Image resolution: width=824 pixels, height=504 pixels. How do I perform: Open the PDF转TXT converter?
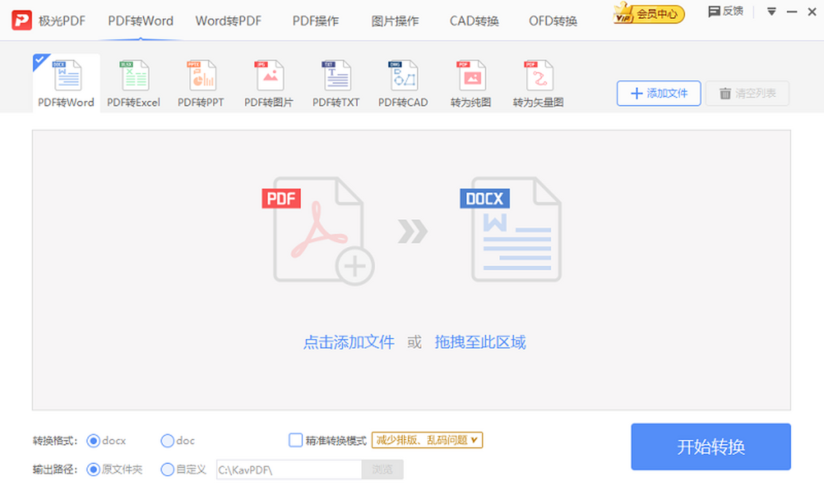(335, 82)
